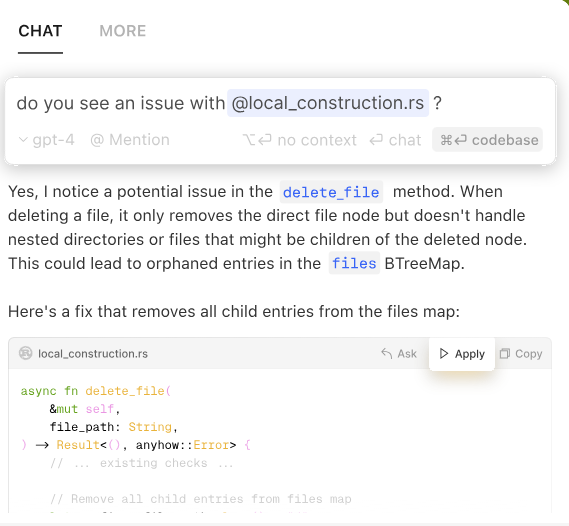
Task: Open local_construction.rs from code block header
Action: 93,354
